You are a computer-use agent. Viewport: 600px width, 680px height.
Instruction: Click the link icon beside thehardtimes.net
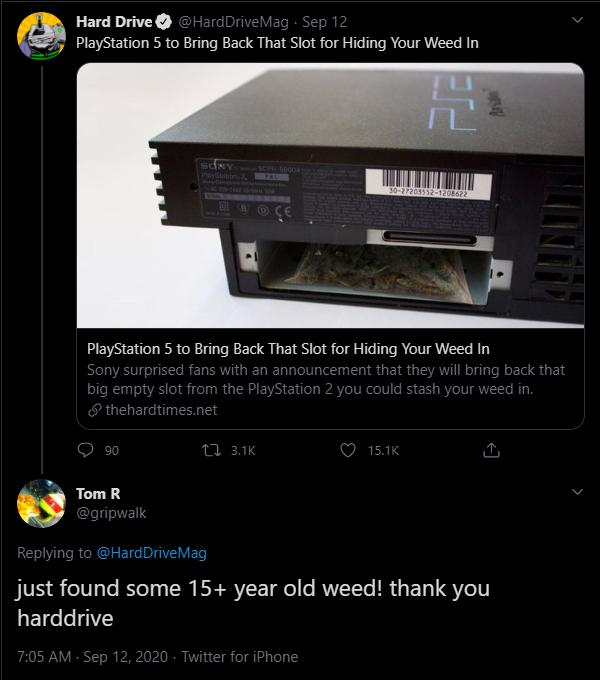click(x=95, y=410)
